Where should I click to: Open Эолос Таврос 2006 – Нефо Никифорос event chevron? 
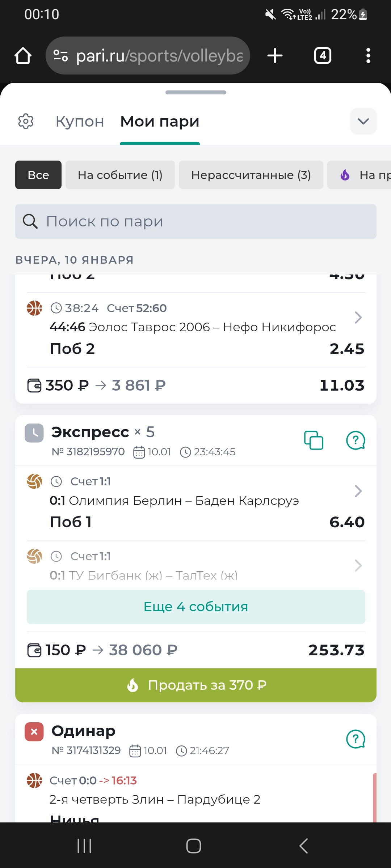358,318
